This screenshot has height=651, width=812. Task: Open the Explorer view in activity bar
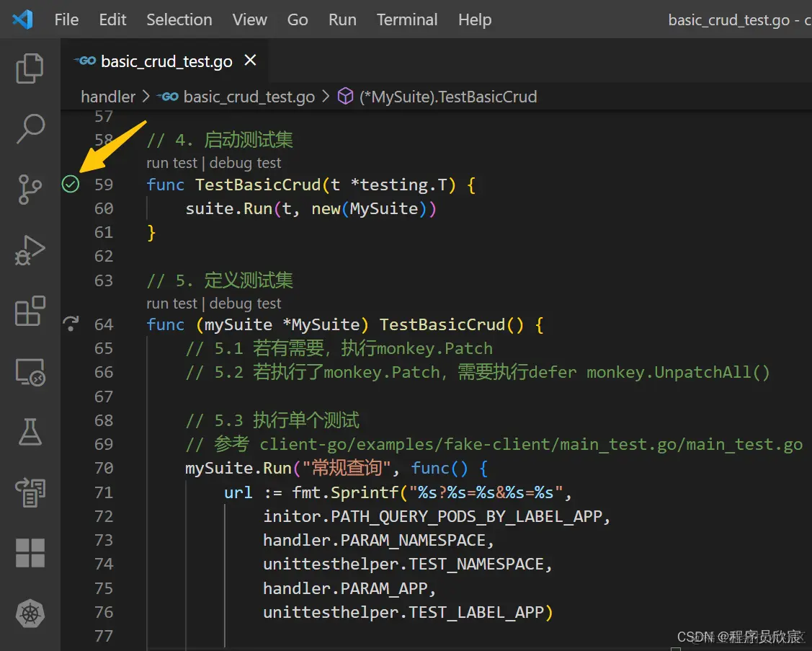[30, 68]
